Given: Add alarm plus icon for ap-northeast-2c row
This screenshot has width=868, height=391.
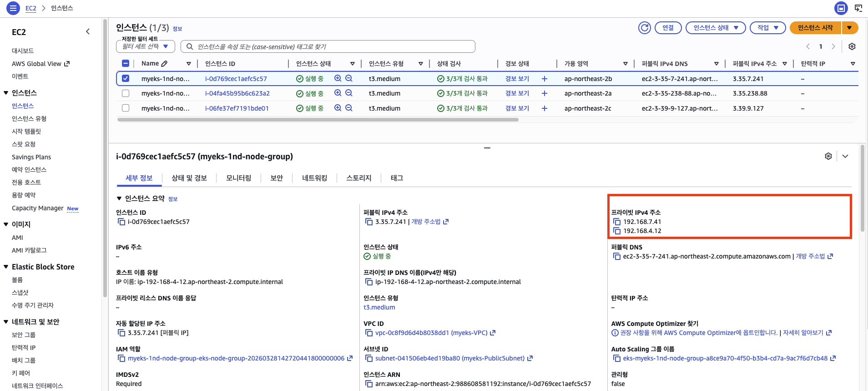Looking at the screenshot, I should tap(544, 108).
